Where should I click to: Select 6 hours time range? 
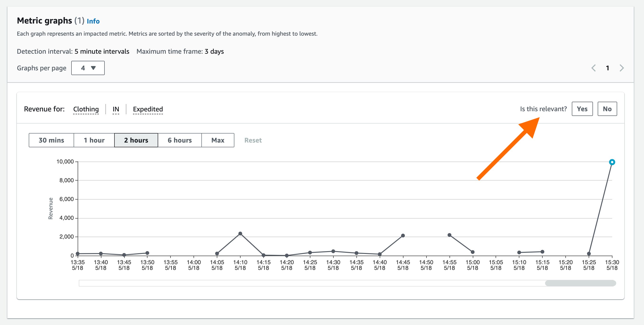[180, 140]
